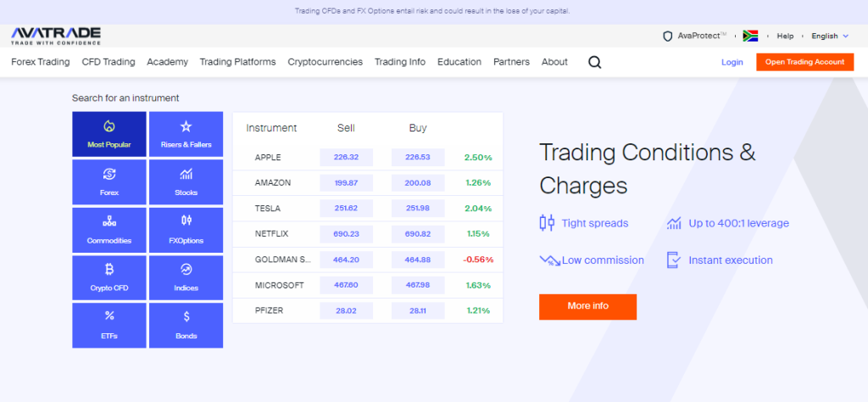
Task: Click TESLA buy price 251.98
Action: click(x=417, y=208)
